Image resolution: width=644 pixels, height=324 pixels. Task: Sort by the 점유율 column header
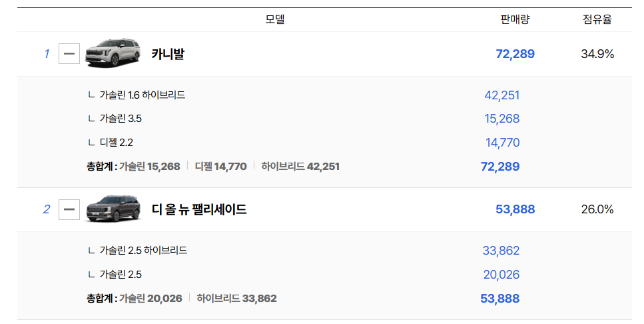click(x=597, y=19)
